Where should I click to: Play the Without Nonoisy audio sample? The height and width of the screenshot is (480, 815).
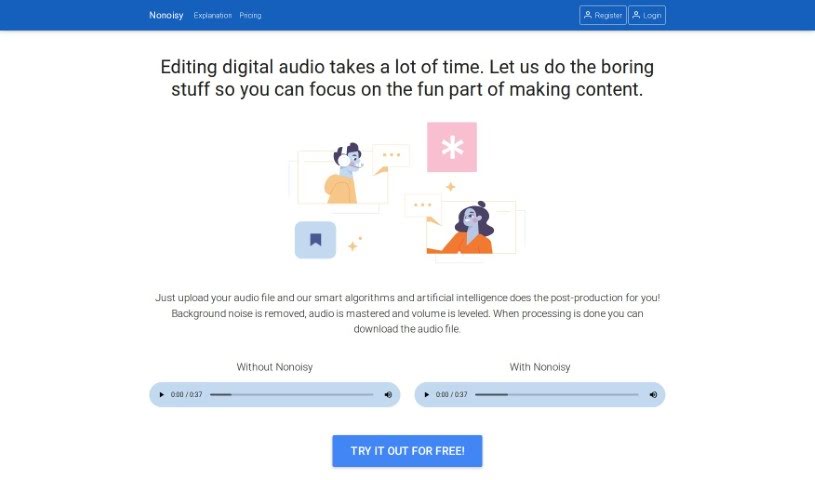pyautogui.click(x=162, y=395)
